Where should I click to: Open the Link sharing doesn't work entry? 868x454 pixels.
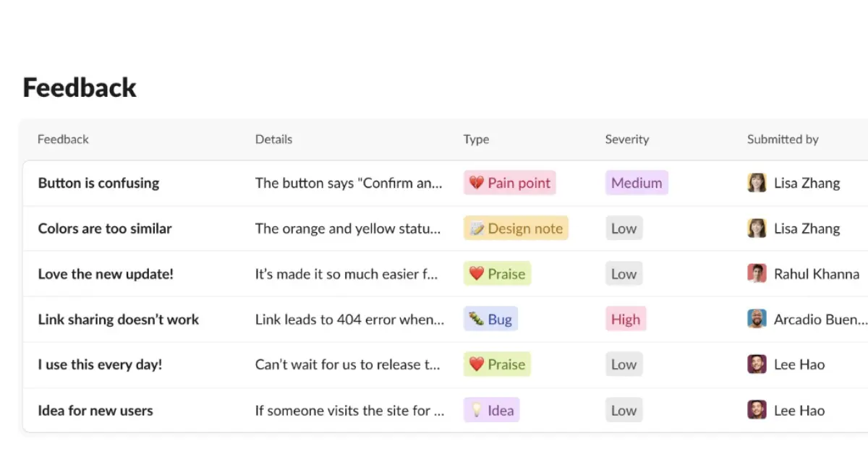click(118, 318)
